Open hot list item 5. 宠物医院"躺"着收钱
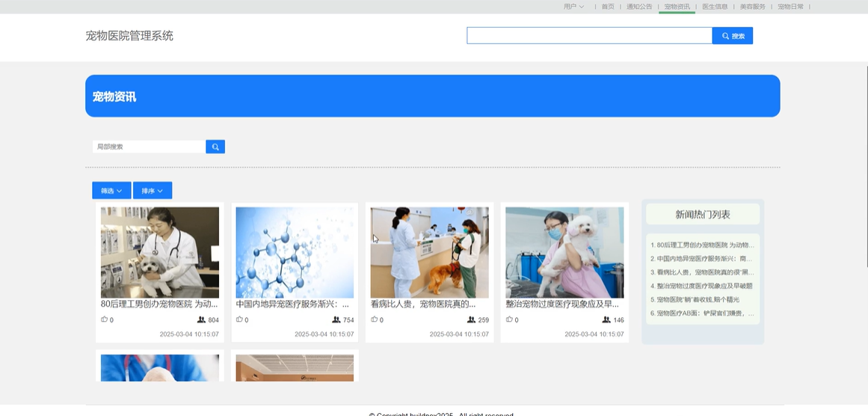The image size is (868, 416). pos(695,300)
